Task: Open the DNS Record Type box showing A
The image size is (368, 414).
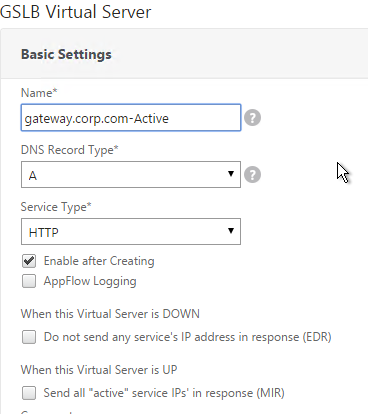Action: point(131,175)
